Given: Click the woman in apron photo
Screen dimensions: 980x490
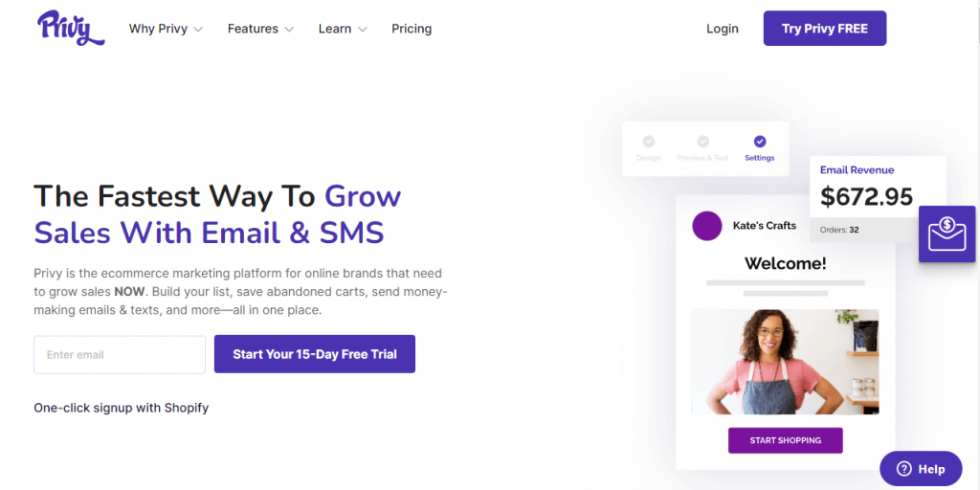Looking at the screenshot, I should (785, 362).
